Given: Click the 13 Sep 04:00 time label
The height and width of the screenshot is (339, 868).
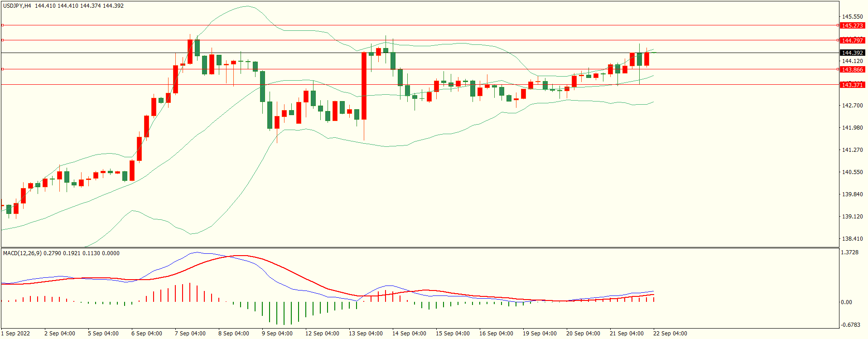Looking at the screenshot, I should tap(366, 334).
